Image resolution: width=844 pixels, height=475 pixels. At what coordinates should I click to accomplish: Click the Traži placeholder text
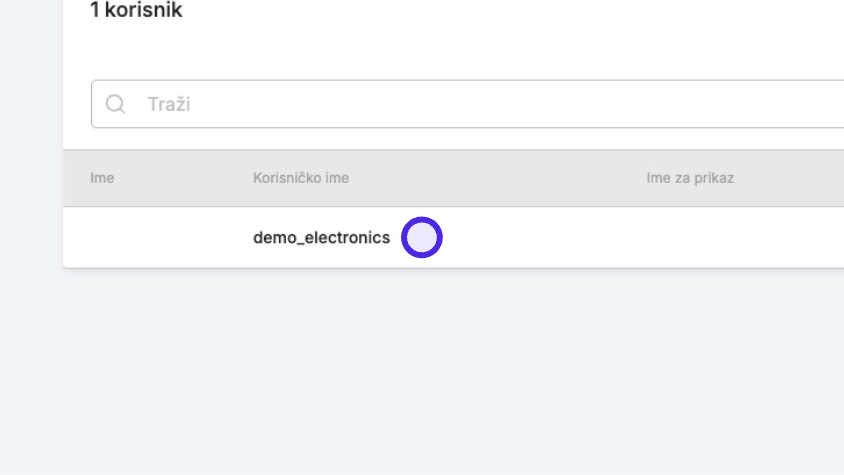tap(169, 104)
